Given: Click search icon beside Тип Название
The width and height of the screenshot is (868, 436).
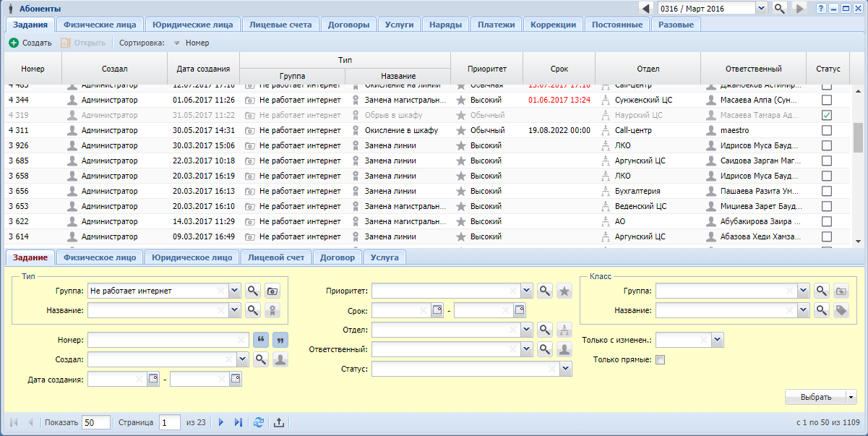Looking at the screenshot, I should tap(253, 310).
